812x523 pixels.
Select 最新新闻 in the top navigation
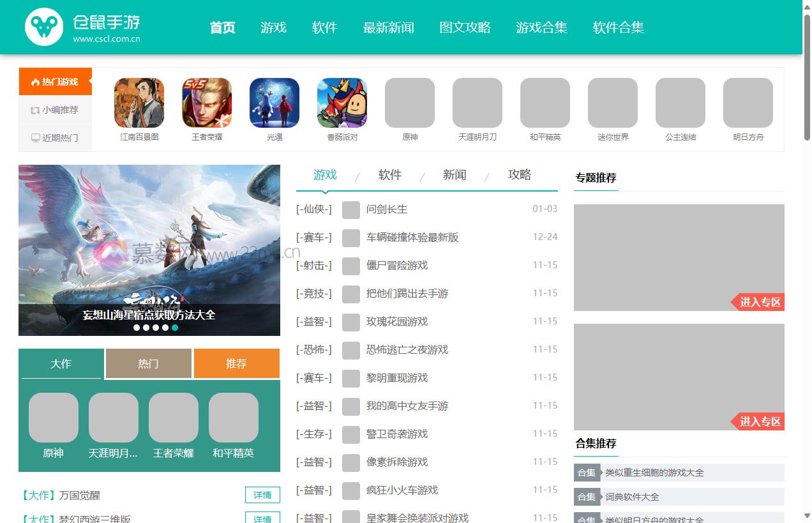point(389,27)
